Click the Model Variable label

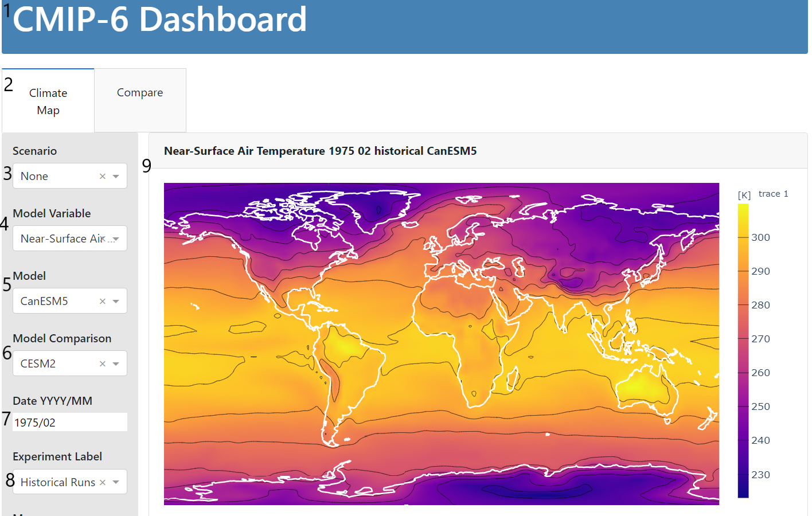tap(52, 213)
